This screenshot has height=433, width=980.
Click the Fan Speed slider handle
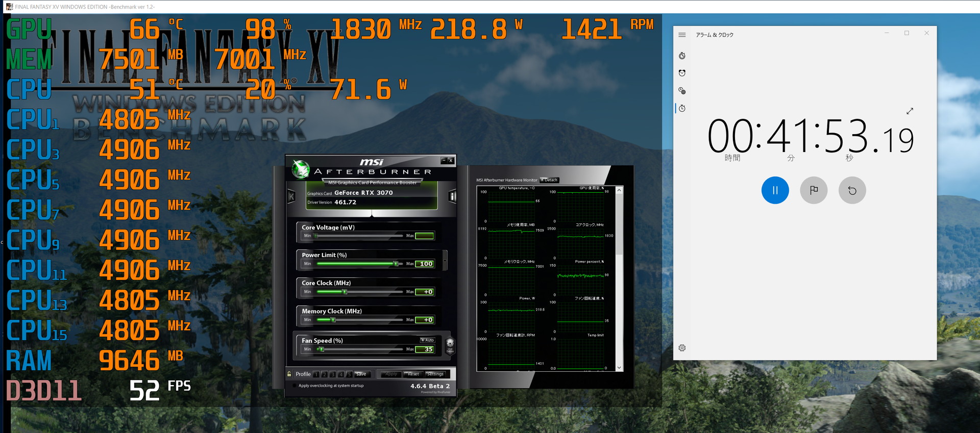322,349
